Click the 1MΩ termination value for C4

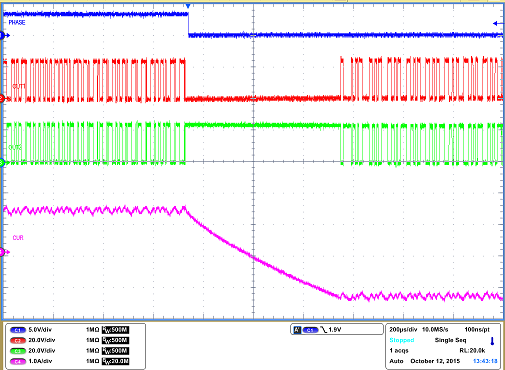pos(92,361)
